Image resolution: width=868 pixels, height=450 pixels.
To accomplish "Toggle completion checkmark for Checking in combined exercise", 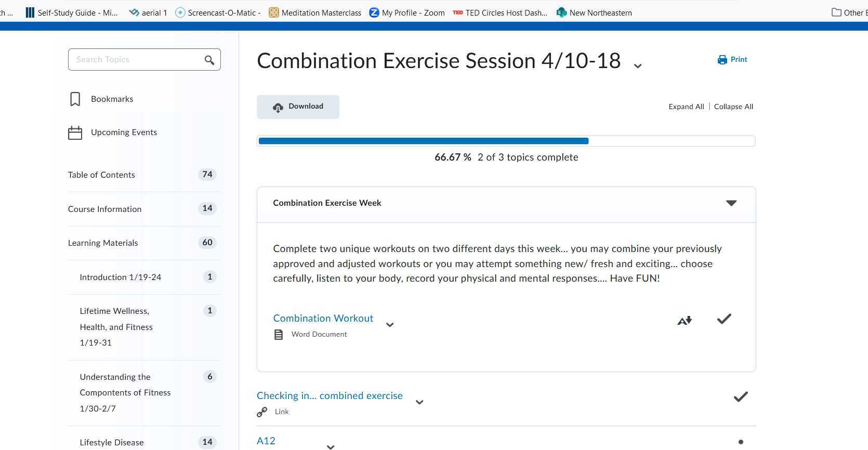I will click(x=741, y=397).
